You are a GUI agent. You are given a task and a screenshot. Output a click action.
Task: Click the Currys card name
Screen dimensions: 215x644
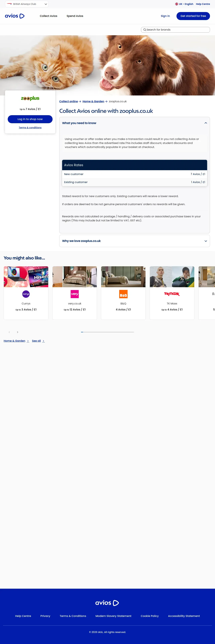click(26, 304)
